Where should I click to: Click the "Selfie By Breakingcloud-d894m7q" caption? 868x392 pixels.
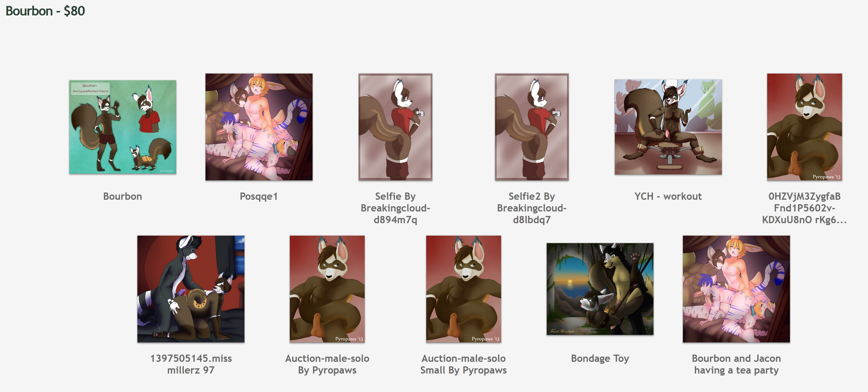pyautogui.click(x=395, y=208)
